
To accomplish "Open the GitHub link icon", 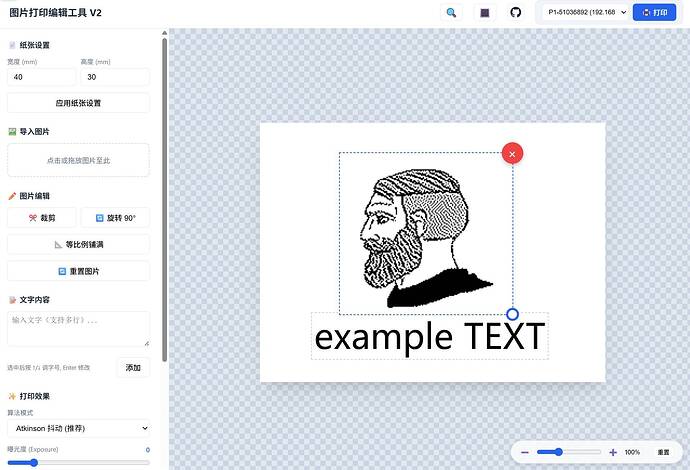I will [x=516, y=13].
